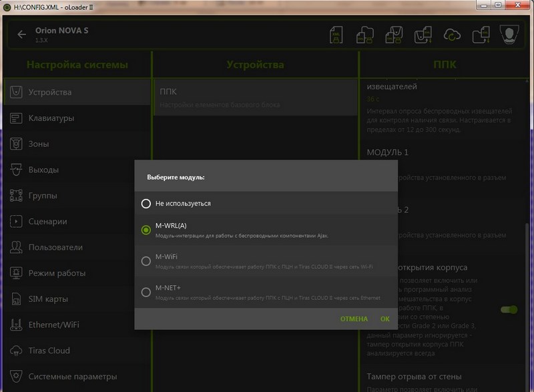This screenshot has height=392, width=534.
Task: Select the M-WiFi module radio option
Action: (x=146, y=261)
